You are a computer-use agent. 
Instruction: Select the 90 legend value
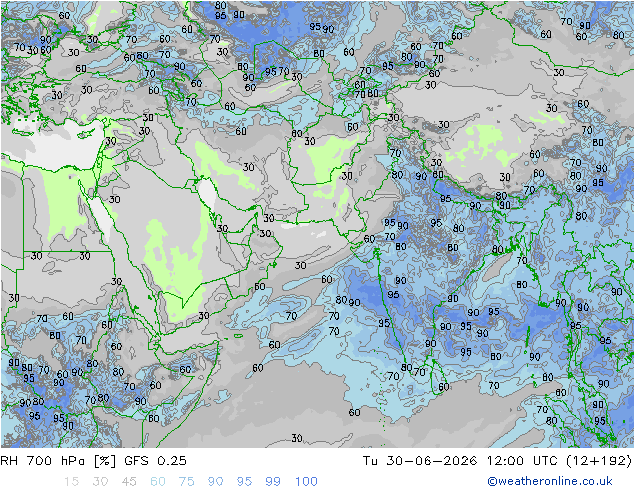[x=215, y=482]
